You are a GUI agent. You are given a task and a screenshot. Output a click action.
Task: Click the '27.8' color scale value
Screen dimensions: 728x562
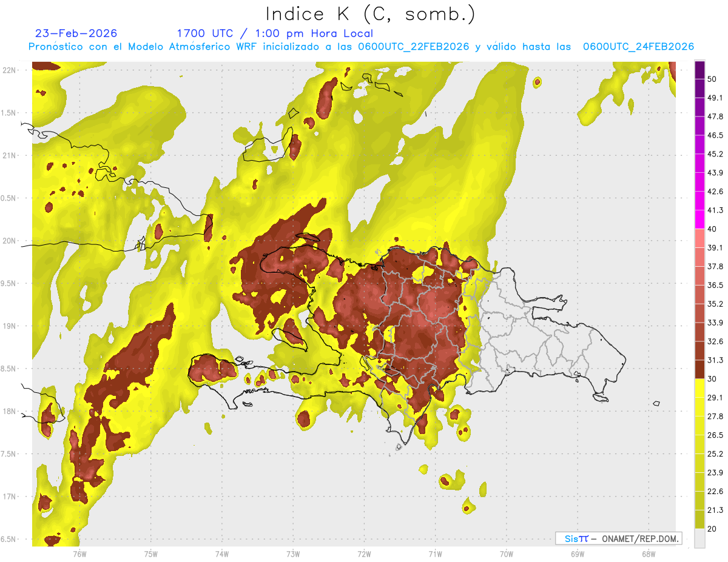pos(715,416)
